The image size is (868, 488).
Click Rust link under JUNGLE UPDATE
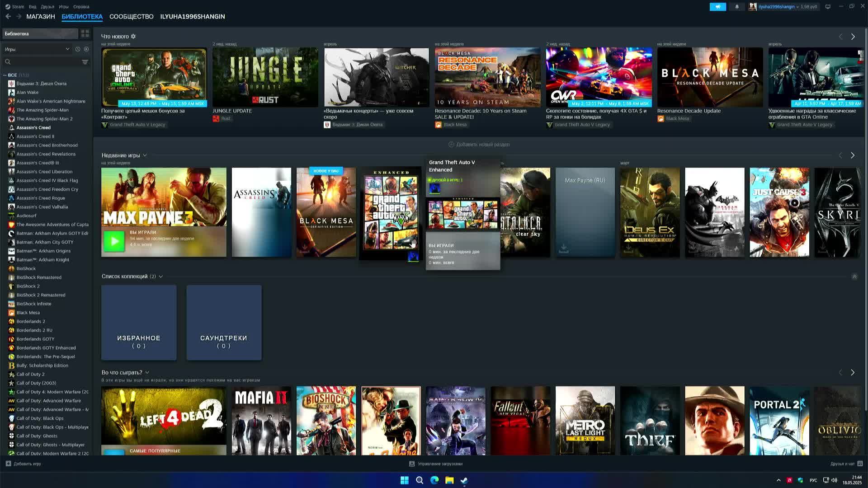[226, 119]
